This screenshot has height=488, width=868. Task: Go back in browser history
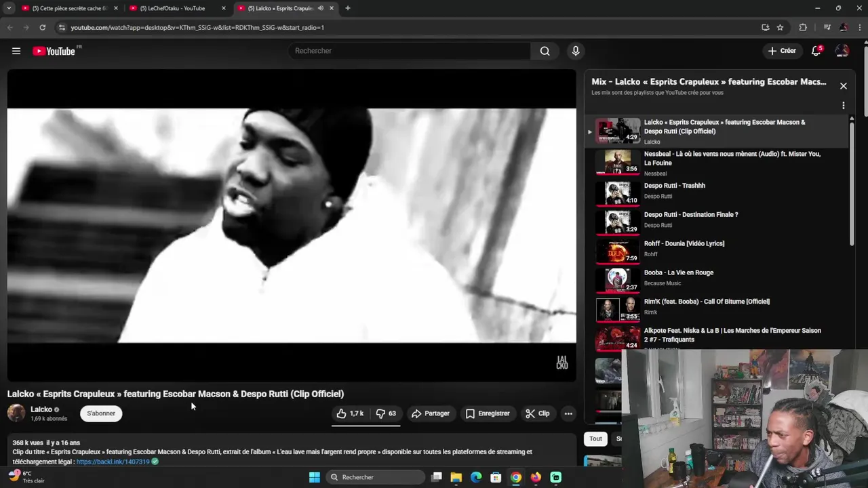pos(9,28)
